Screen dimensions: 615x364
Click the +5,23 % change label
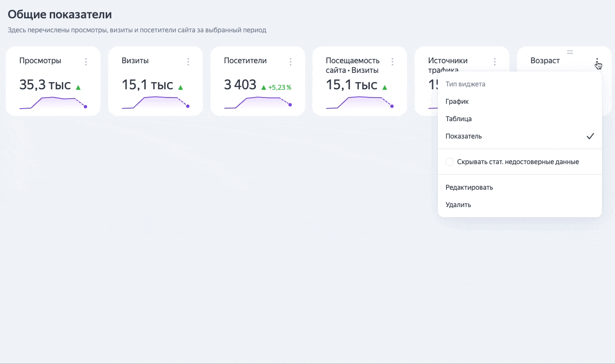coord(280,87)
